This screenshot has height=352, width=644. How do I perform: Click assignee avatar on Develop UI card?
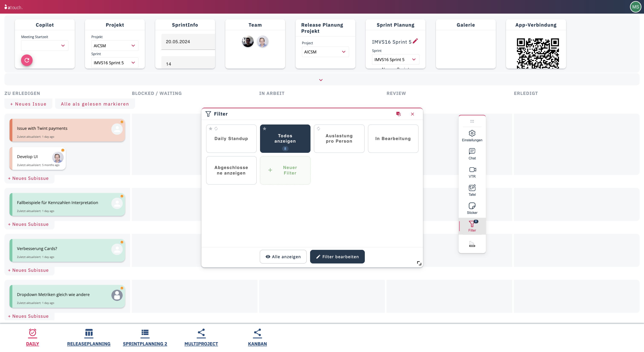(57, 157)
